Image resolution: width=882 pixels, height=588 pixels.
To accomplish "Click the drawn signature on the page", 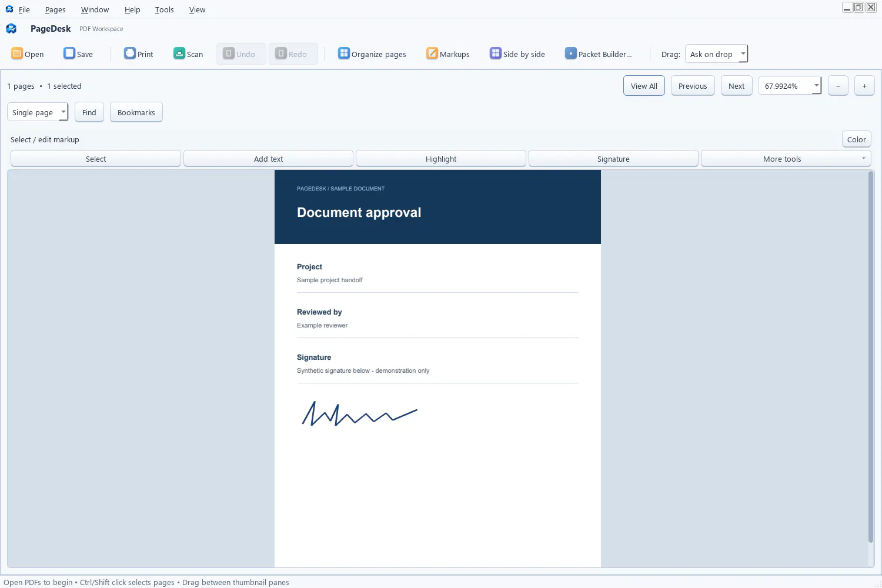I will click(359, 413).
